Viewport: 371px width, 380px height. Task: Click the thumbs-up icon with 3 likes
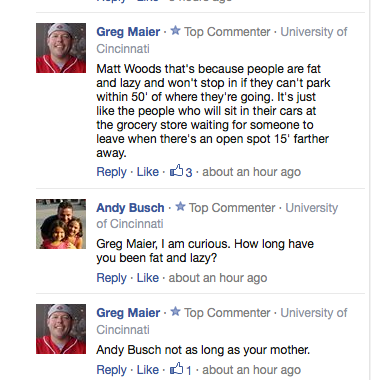(177, 171)
